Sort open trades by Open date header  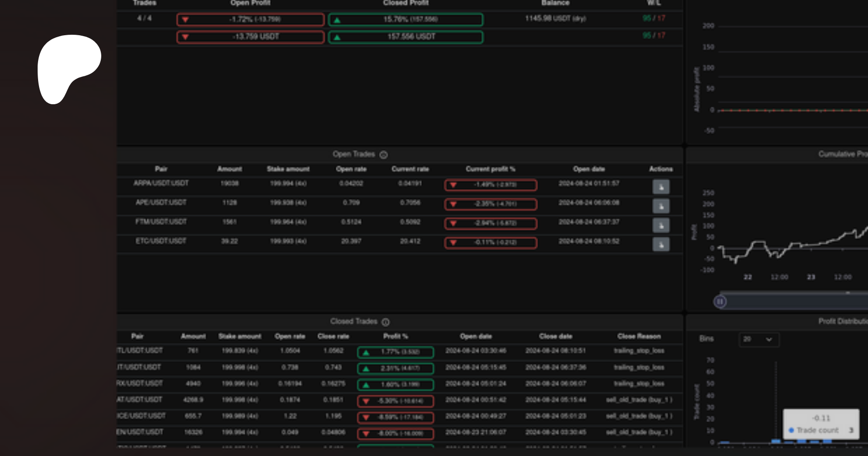[x=588, y=169]
